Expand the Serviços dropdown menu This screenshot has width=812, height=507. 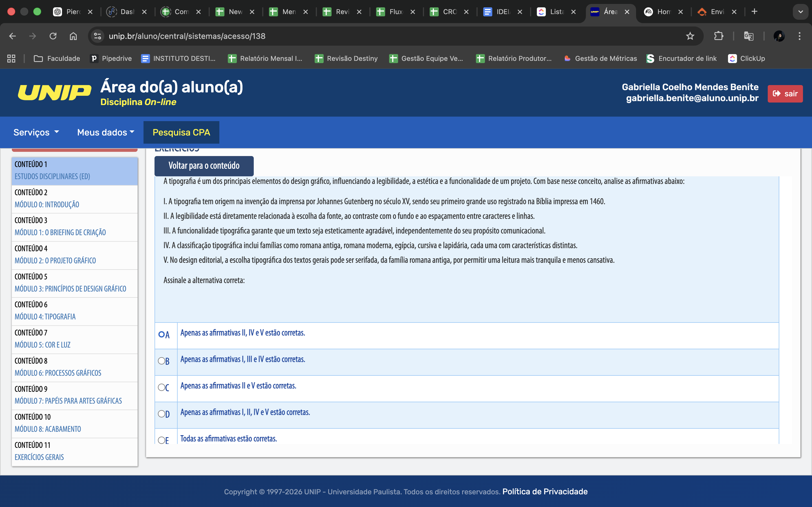point(36,132)
